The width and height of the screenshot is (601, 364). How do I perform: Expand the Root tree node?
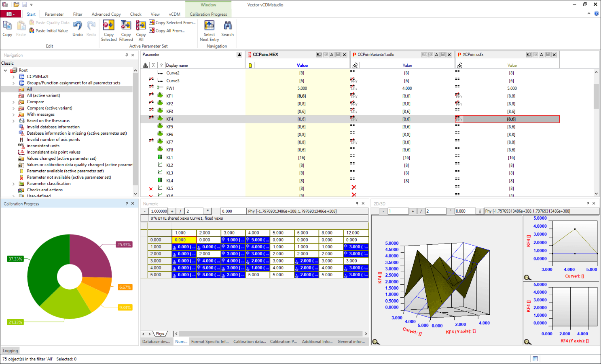(5, 70)
